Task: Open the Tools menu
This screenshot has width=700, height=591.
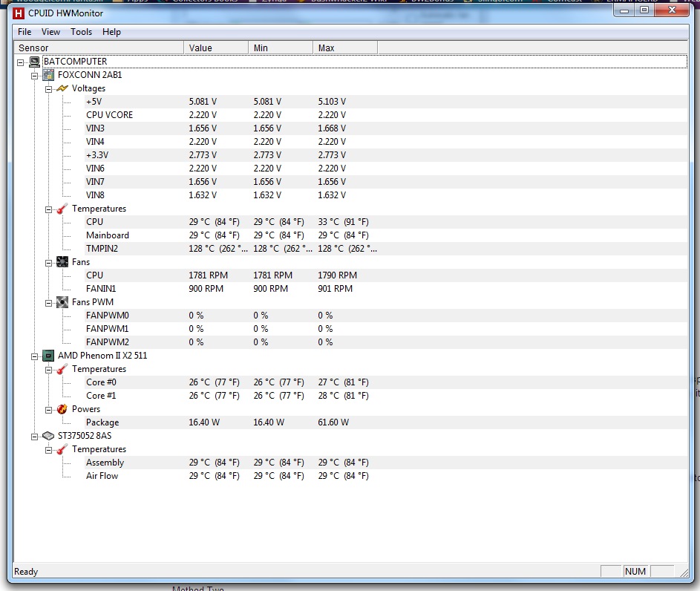Action: point(81,32)
